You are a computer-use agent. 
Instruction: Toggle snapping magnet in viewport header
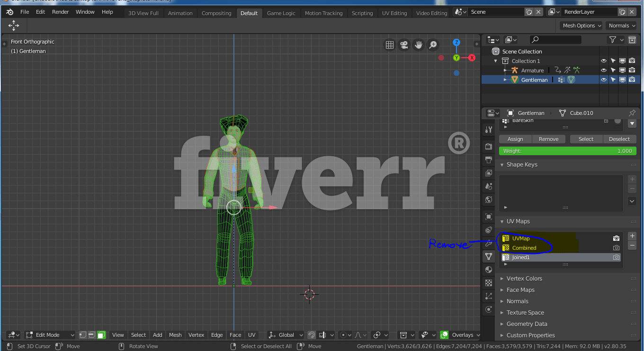point(312,335)
